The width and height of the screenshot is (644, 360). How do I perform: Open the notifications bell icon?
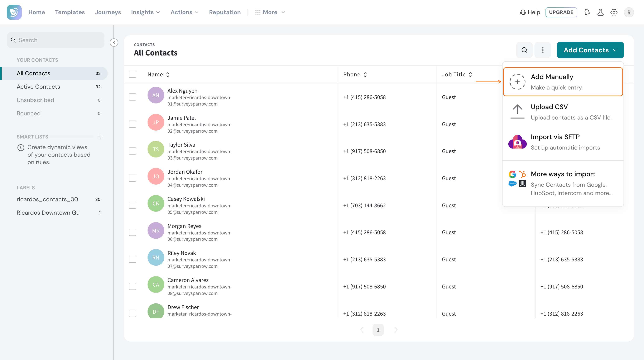click(587, 12)
